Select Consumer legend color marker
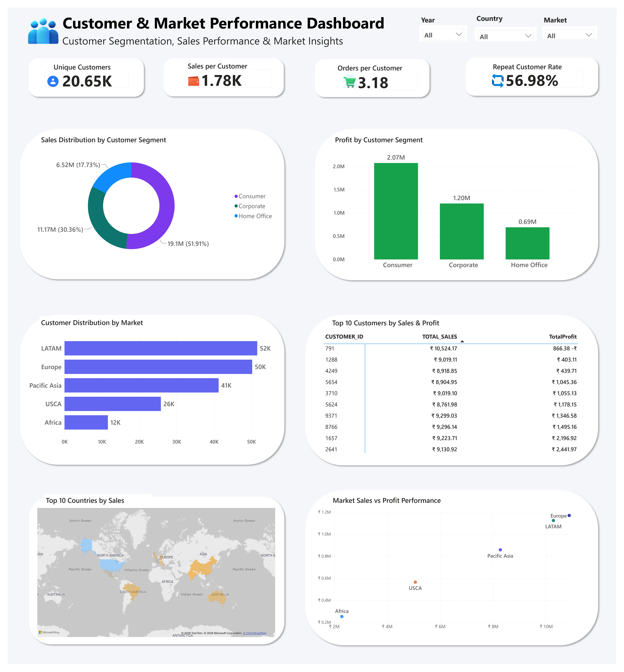The width and height of the screenshot is (624, 672). [236, 196]
